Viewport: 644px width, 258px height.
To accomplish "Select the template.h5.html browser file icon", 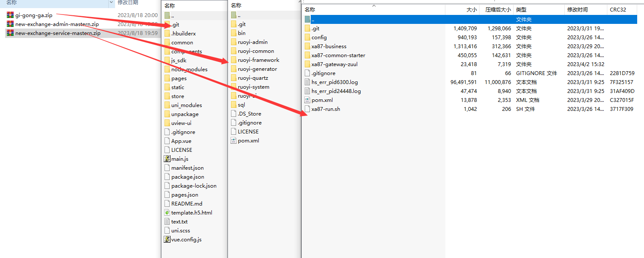I will click(167, 212).
